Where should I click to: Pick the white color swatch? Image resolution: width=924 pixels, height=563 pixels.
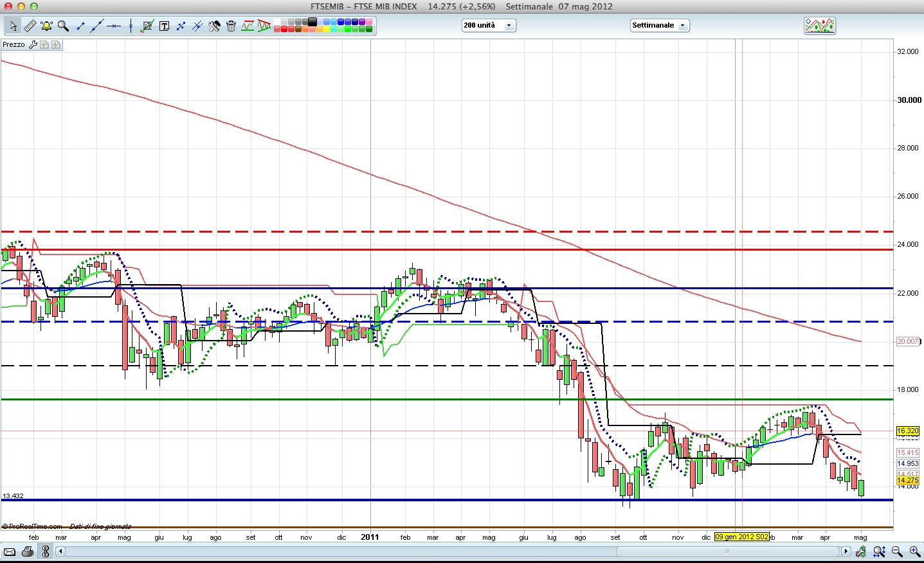click(277, 21)
